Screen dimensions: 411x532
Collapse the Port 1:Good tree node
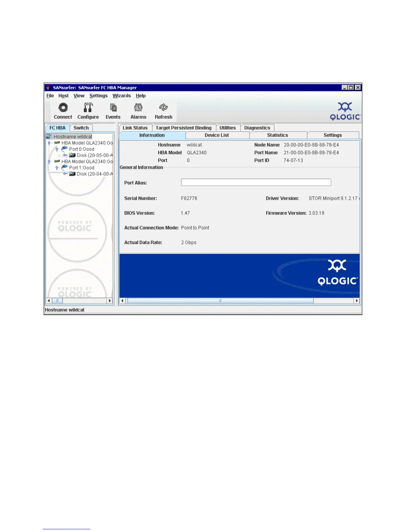click(57, 168)
